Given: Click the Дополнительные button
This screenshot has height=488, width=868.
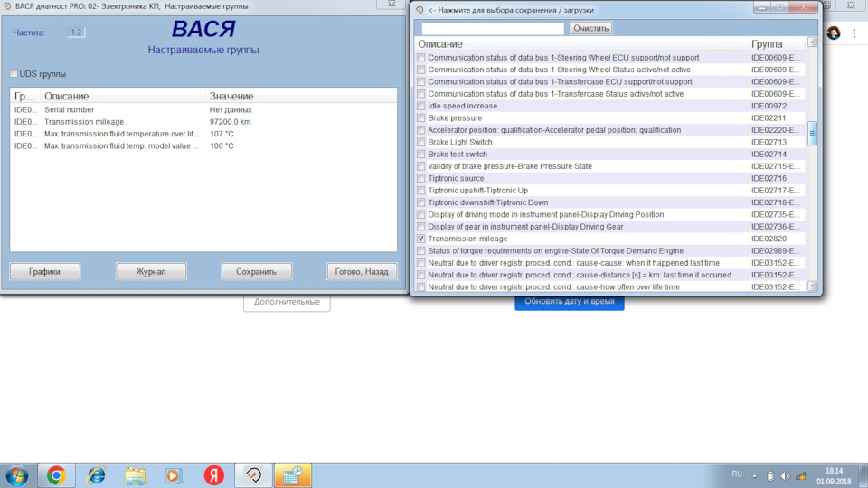Looking at the screenshot, I should [287, 302].
